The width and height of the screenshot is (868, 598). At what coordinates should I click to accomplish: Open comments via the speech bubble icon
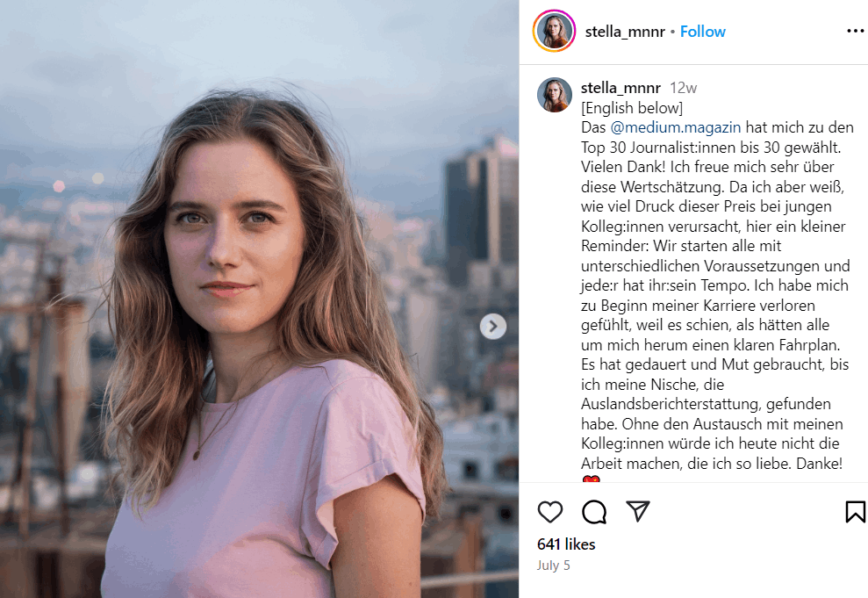coord(594,512)
